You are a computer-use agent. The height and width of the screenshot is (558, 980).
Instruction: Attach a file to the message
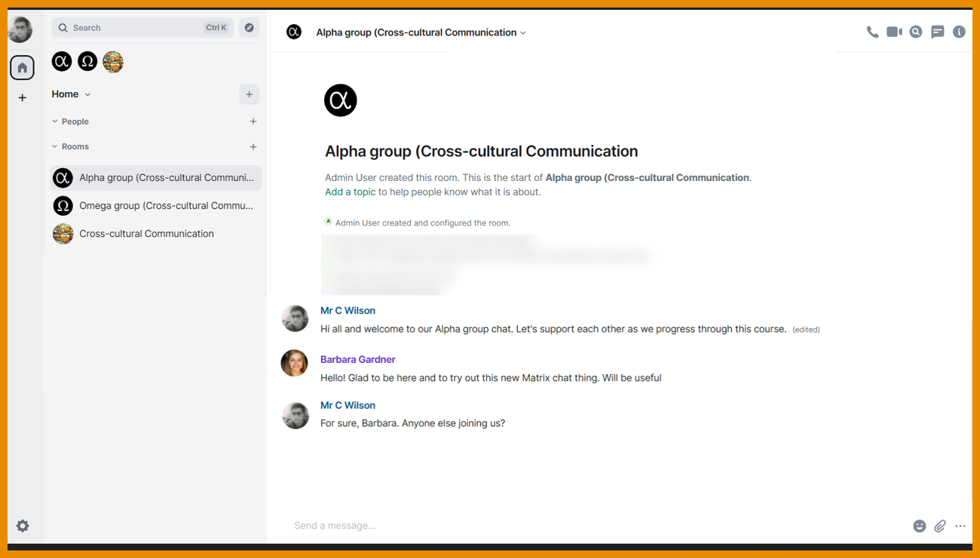tap(940, 526)
